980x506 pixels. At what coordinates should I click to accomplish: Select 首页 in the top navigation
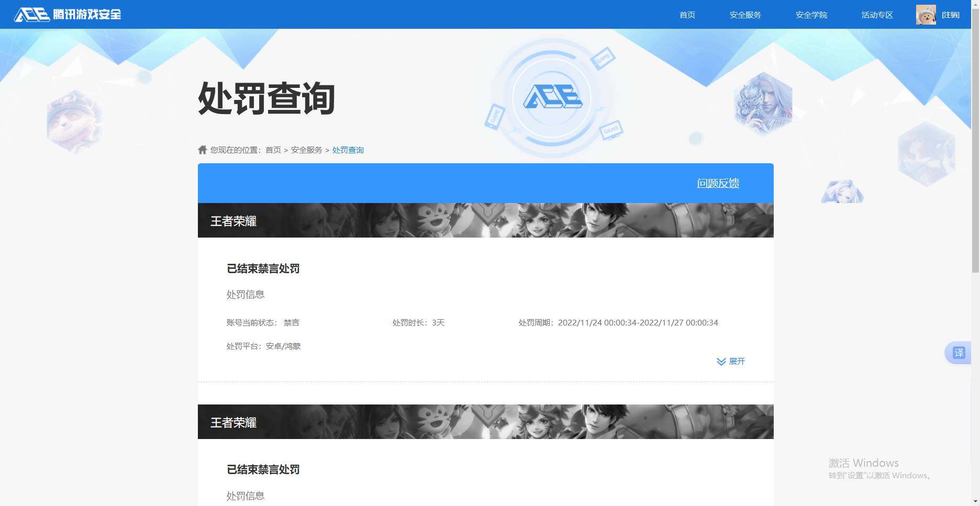(x=687, y=15)
